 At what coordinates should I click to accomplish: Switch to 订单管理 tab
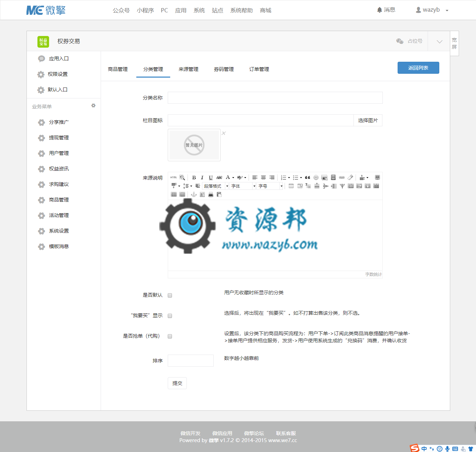(x=259, y=69)
